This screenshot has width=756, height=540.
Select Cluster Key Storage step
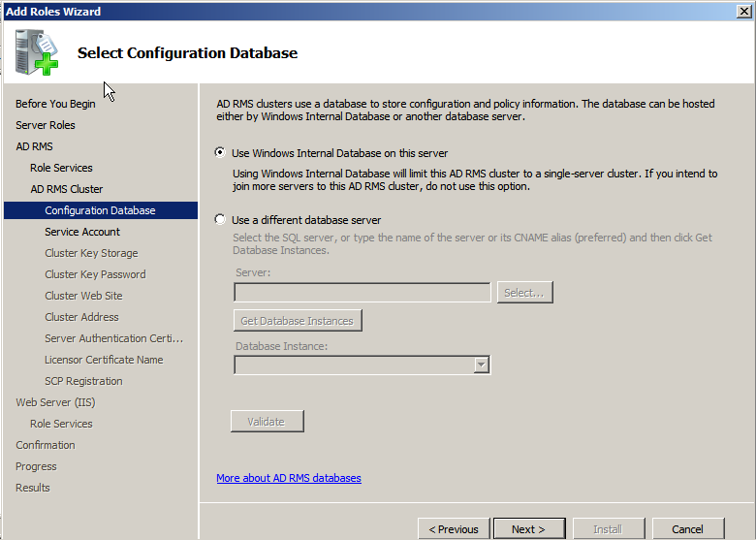coord(91,253)
